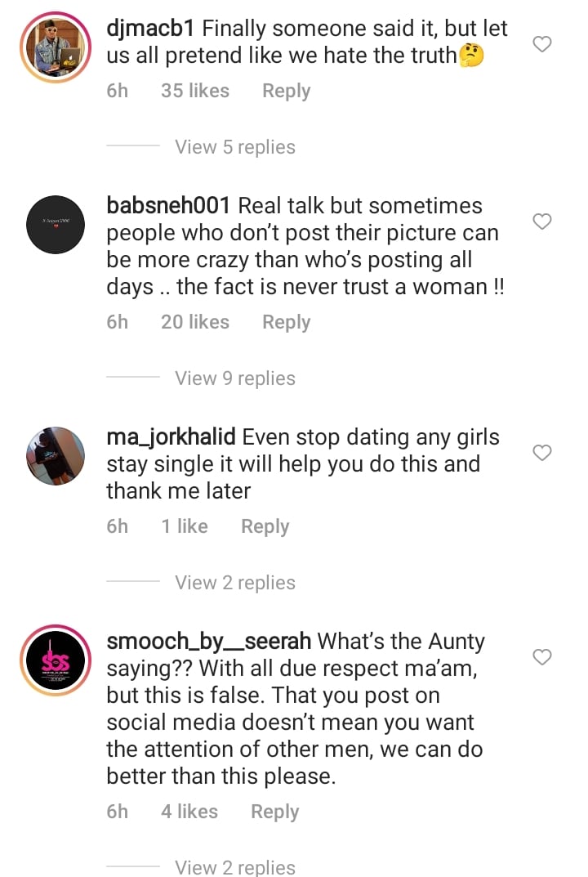This screenshot has height=877, width=588.
Task: Heart the smooch_by__seerah comment
Action: [x=542, y=657]
